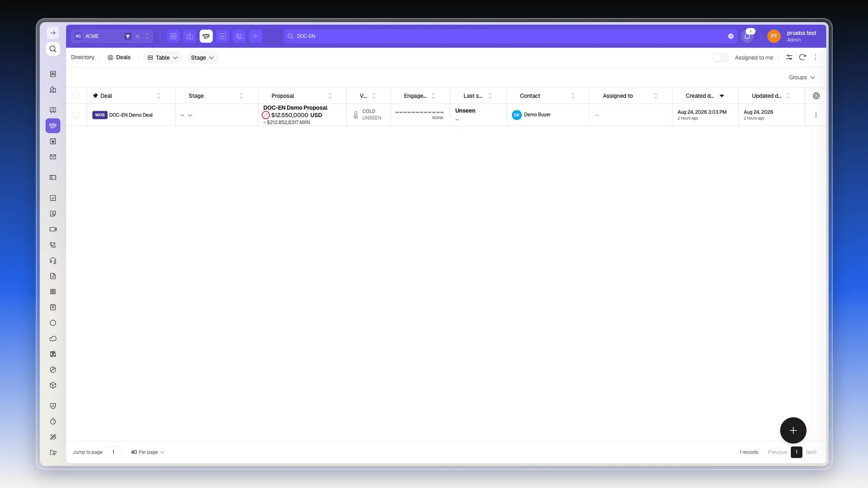Clear the DOC-EN search text
The width and height of the screenshot is (868, 488).
tap(731, 36)
